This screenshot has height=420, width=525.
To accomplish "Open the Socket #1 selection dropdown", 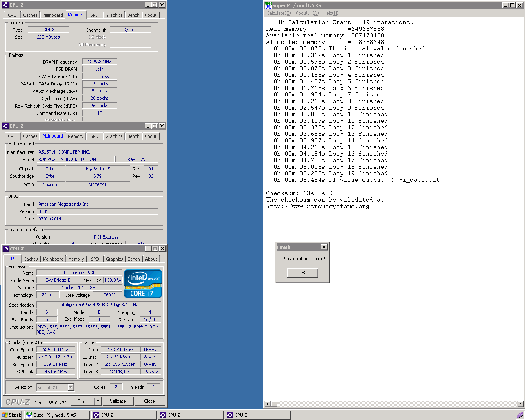I will click(55, 387).
